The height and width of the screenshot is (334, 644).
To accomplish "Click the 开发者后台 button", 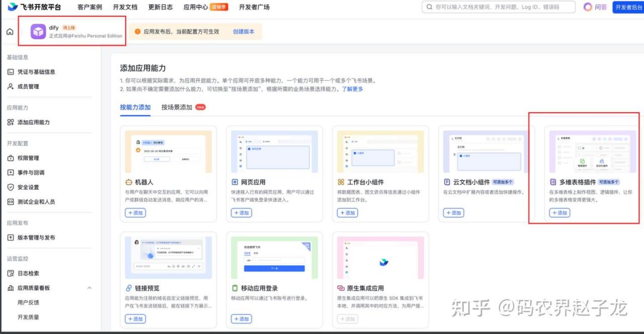I will (628, 7).
